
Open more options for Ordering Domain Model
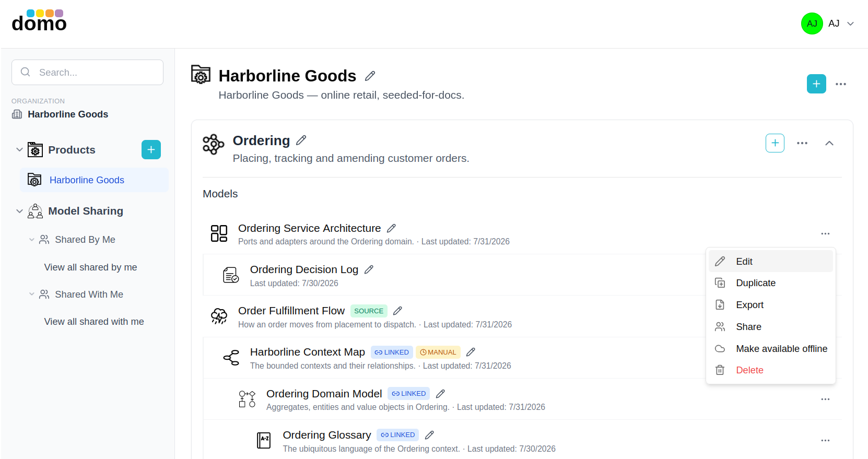(825, 399)
